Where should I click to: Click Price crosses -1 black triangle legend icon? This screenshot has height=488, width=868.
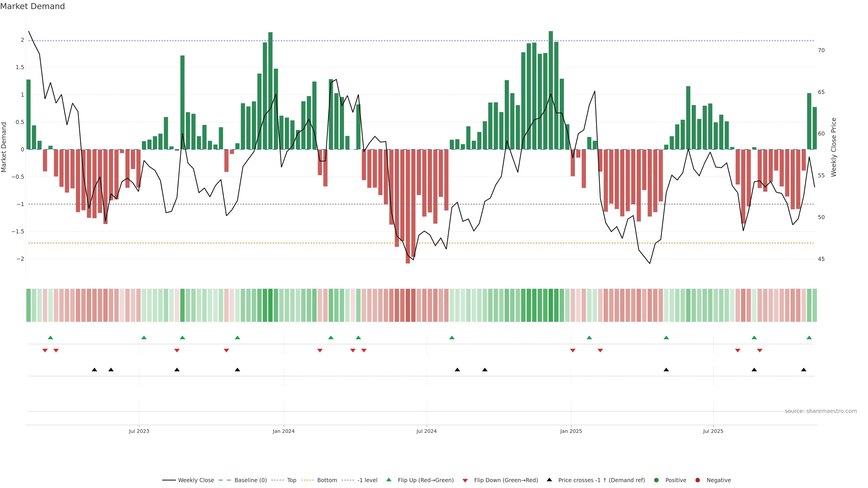tap(549, 480)
